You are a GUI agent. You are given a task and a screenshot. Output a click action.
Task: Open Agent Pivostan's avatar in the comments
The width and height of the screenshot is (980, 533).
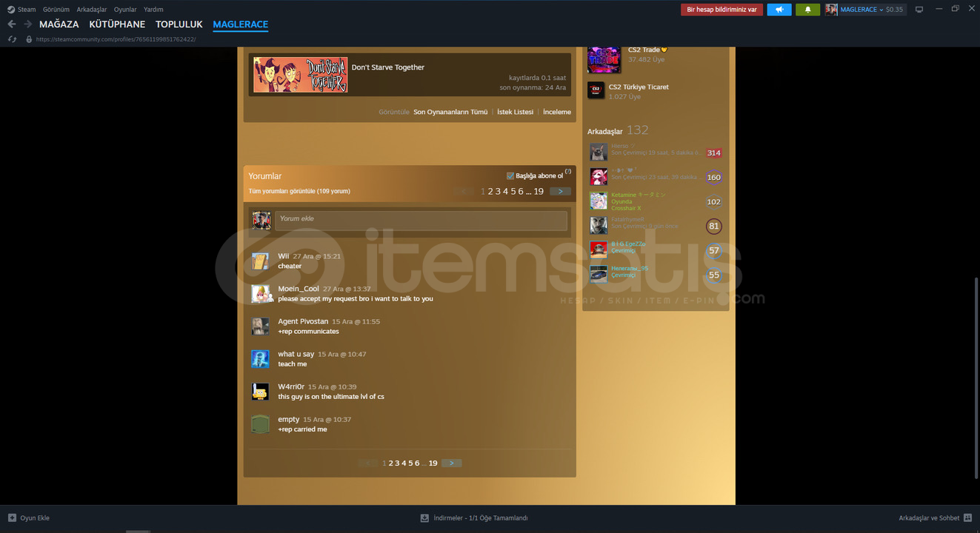pyautogui.click(x=260, y=326)
